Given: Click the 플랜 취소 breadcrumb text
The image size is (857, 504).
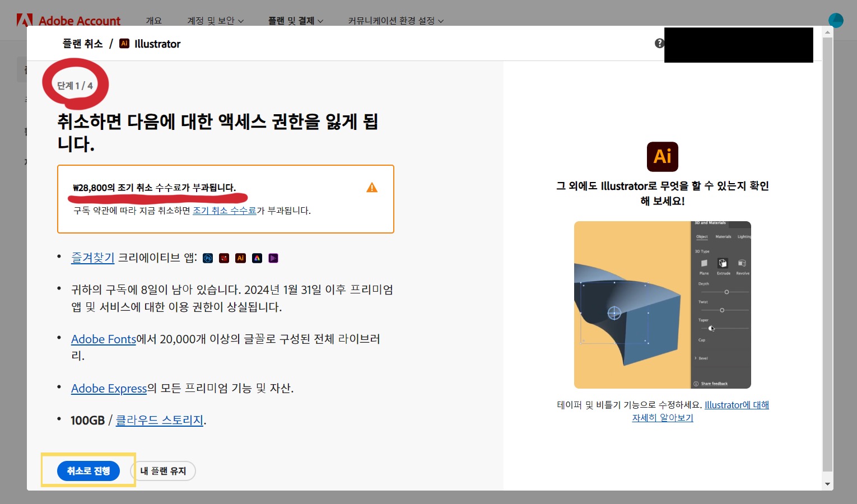Looking at the screenshot, I should click(x=83, y=44).
